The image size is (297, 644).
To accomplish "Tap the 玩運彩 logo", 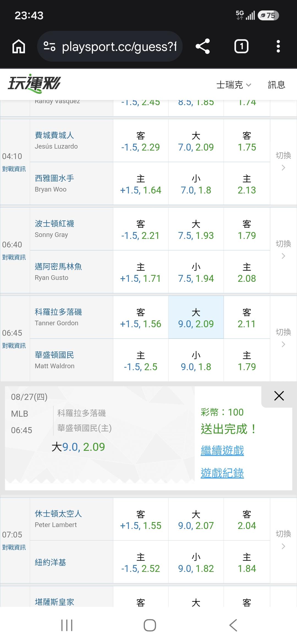I will [x=34, y=83].
